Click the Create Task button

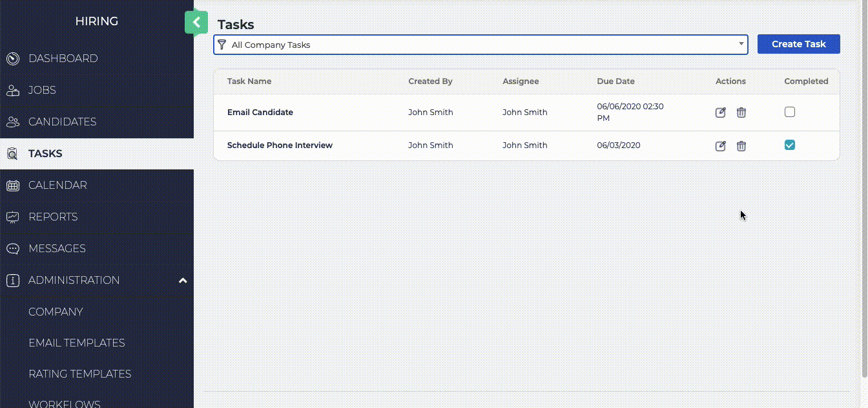point(798,44)
